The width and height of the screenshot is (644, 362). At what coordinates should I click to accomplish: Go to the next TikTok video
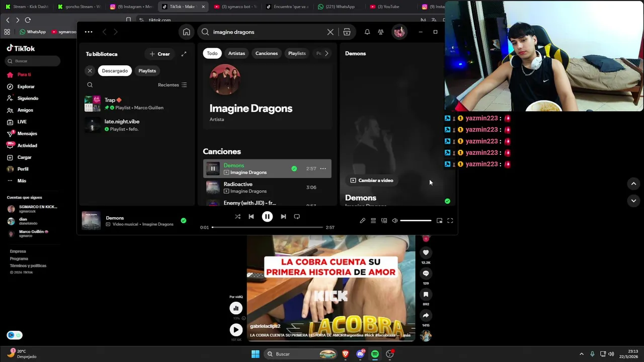(633, 201)
